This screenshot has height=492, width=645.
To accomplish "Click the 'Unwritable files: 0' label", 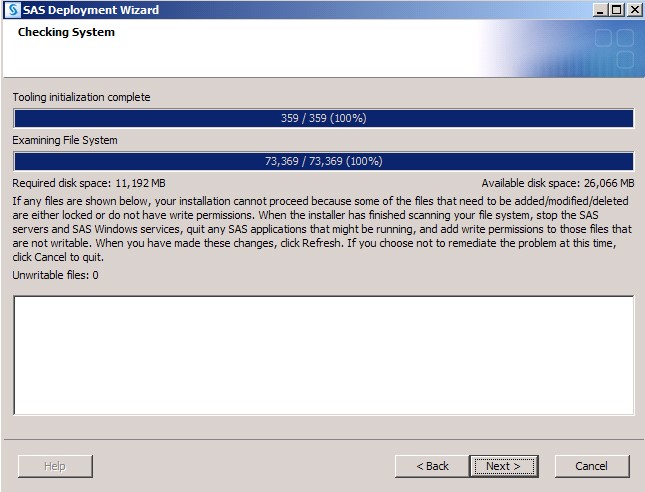I will 56,275.
